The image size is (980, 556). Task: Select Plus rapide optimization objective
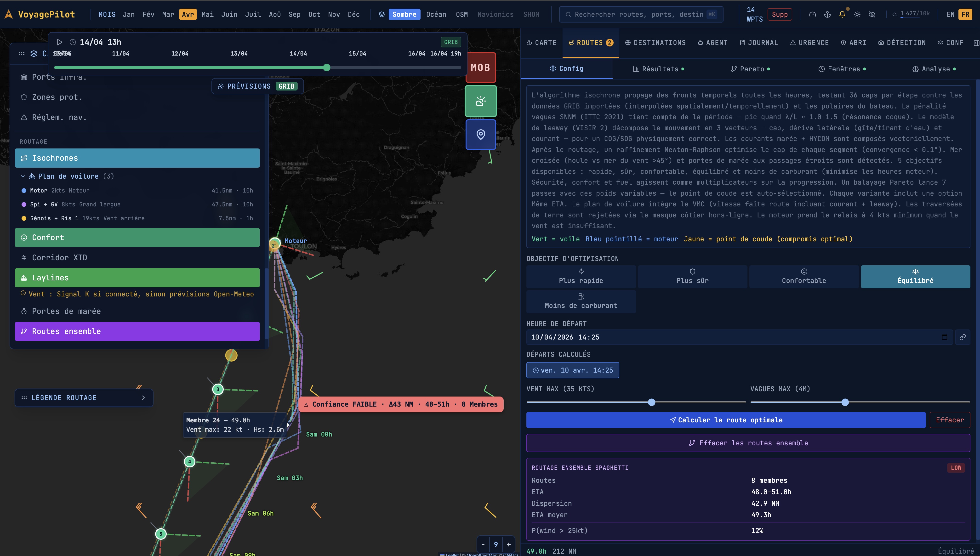tap(581, 277)
